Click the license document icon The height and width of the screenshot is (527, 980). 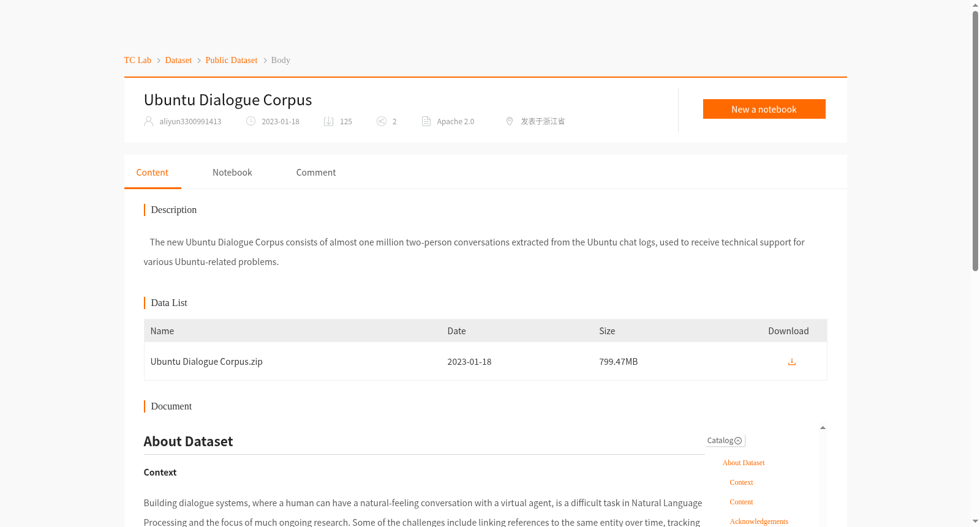coord(426,121)
